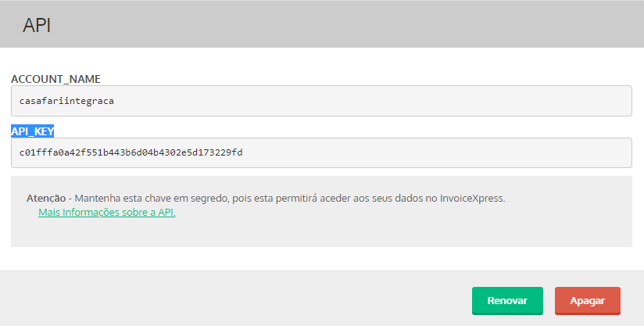
Task: Click the highlighted API_KEY label
Action: [x=32, y=131]
